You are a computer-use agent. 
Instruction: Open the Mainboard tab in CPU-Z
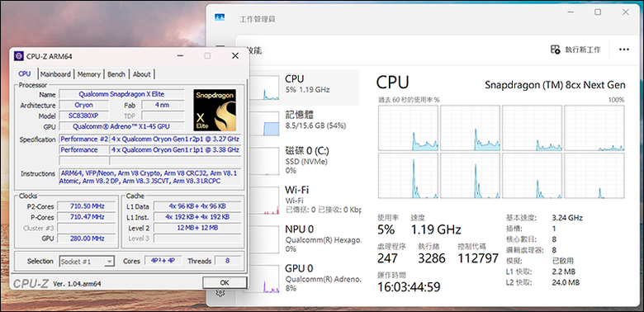(x=55, y=74)
